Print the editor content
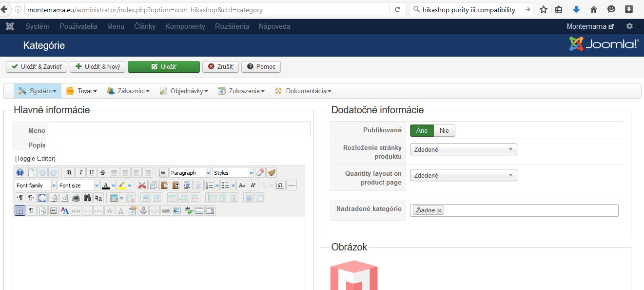This screenshot has width=644, height=290. tap(76, 198)
